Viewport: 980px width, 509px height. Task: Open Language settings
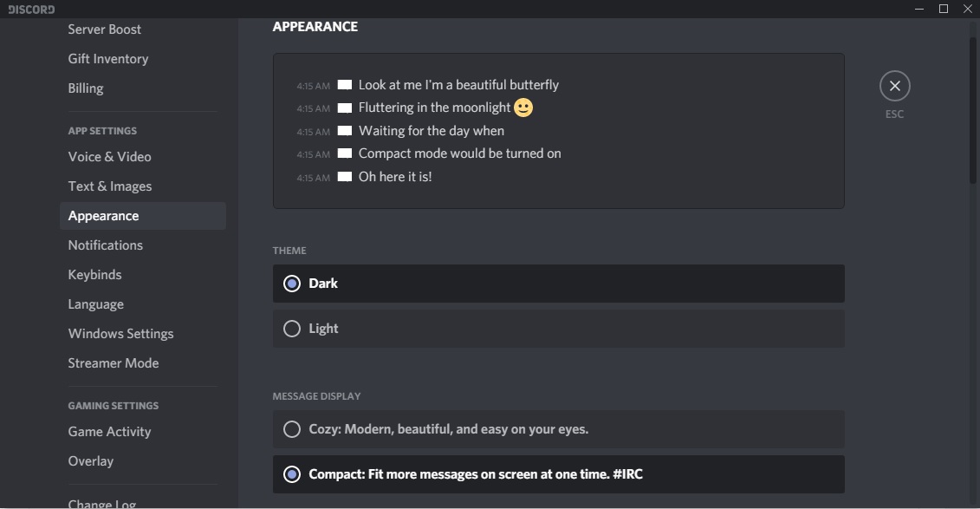pos(96,304)
